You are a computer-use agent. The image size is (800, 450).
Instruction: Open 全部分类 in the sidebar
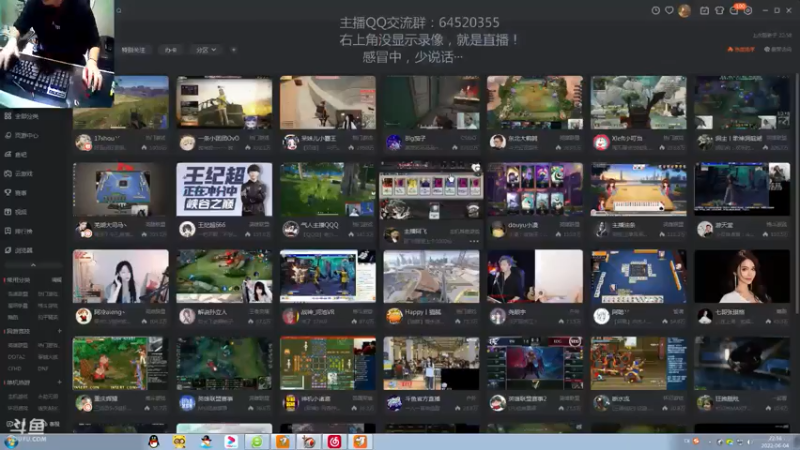(21, 116)
